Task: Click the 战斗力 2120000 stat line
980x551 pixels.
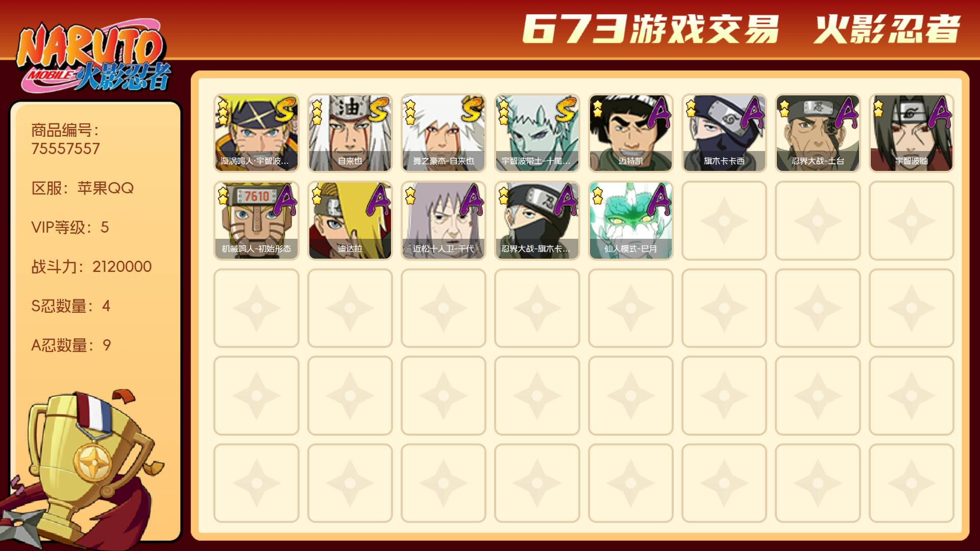Action: [91, 266]
